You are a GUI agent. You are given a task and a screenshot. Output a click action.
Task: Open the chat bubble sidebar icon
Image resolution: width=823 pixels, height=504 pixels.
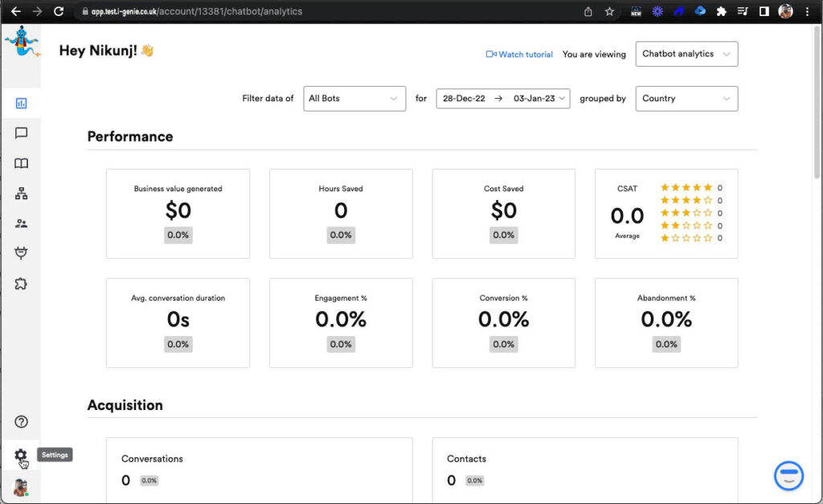(x=21, y=133)
